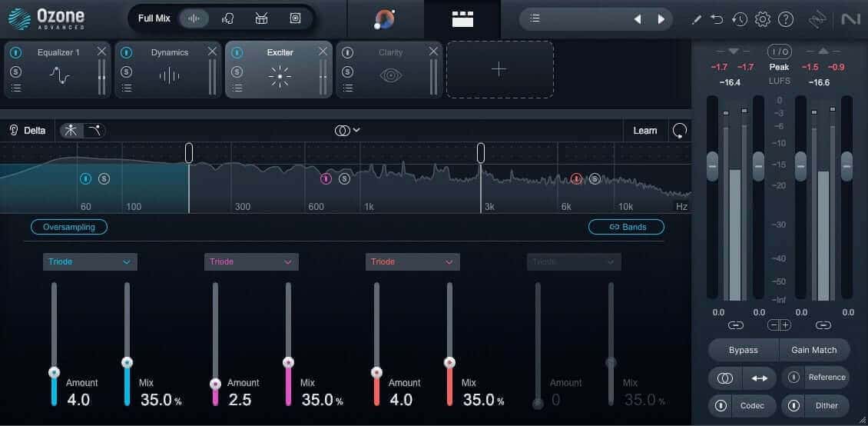
Task: Open the settings gear icon
Action: tap(763, 19)
